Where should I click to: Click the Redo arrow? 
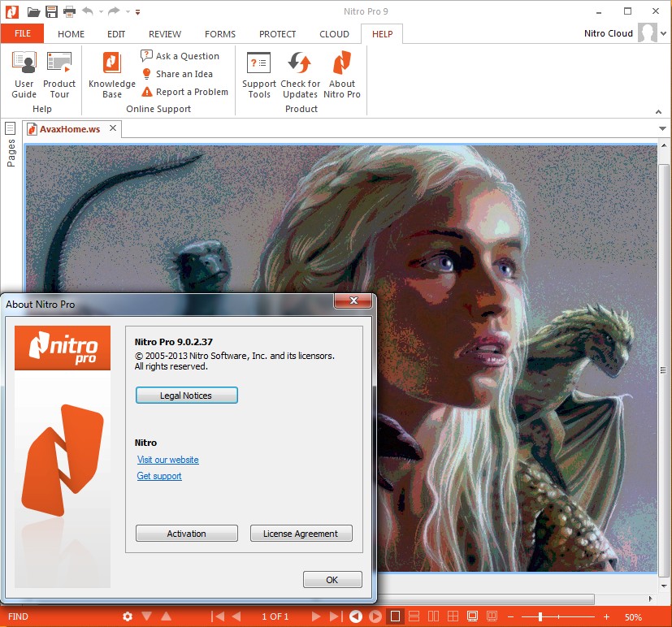pos(114,11)
